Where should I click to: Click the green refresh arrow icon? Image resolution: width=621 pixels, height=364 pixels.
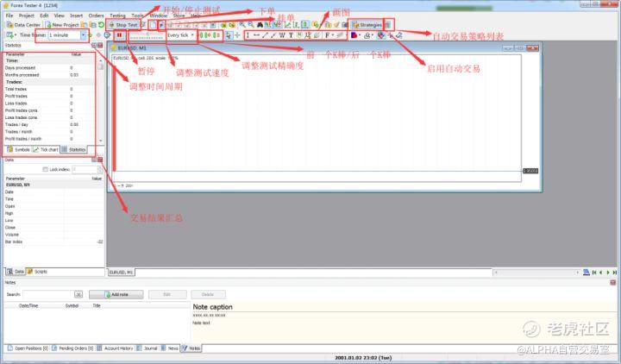tap(102, 25)
